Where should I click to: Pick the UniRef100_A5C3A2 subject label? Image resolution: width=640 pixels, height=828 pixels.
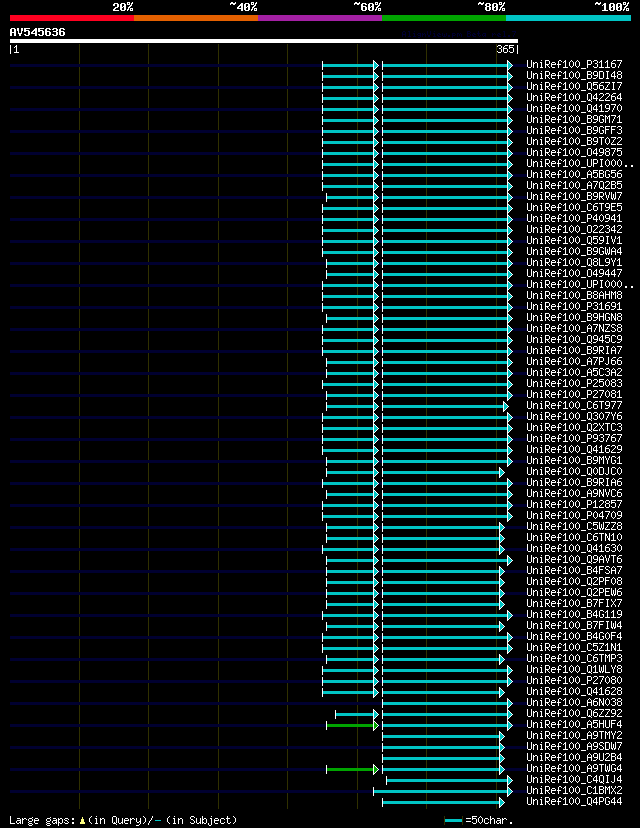[574, 372]
